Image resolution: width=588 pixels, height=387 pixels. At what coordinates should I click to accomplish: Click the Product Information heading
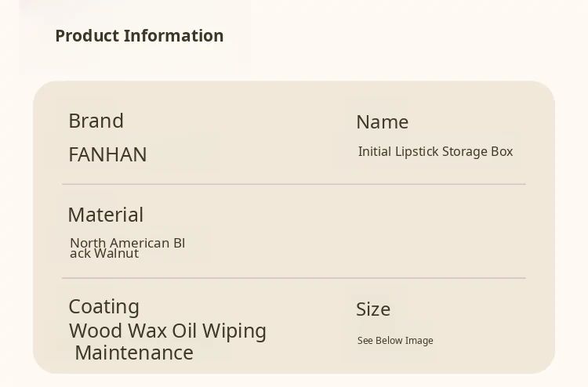(139, 36)
